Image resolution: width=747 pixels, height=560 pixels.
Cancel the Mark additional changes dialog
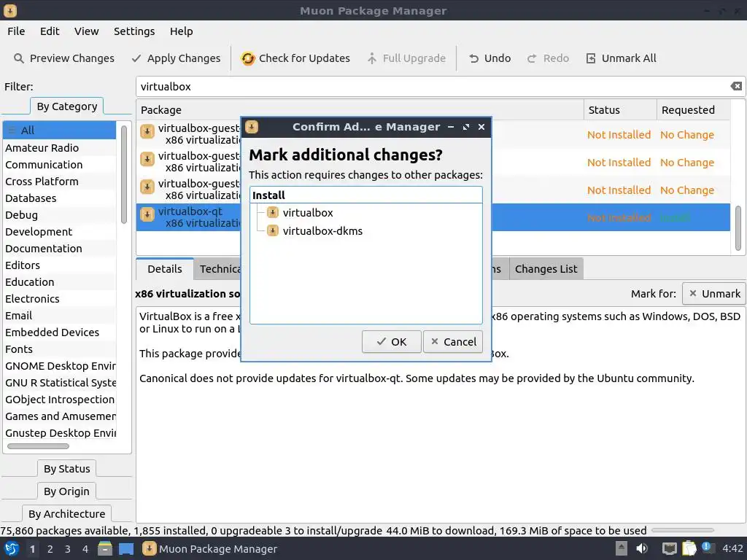pos(453,342)
